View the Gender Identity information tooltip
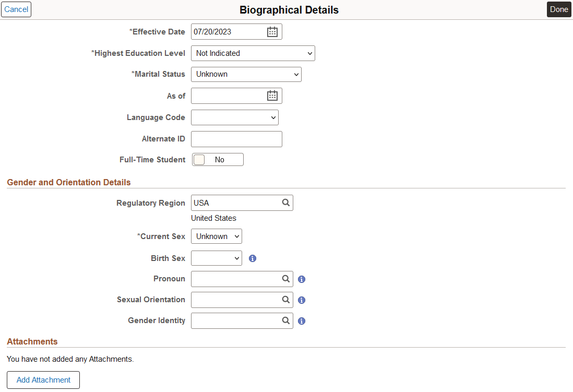Screen dimensions: 573x392 [x=302, y=321]
